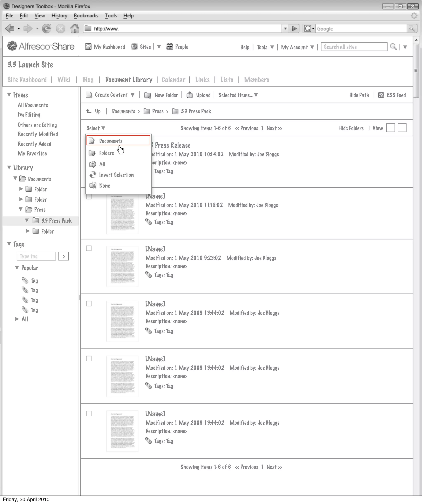This screenshot has width=422, height=504.
Task: Click the browser Home button
Action: click(x=75, y=29)
